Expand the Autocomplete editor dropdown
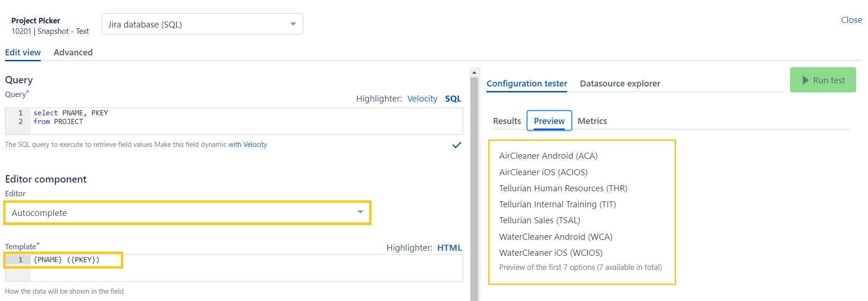The width and height of the screenshot is (868, 301). tap(187, 213)
